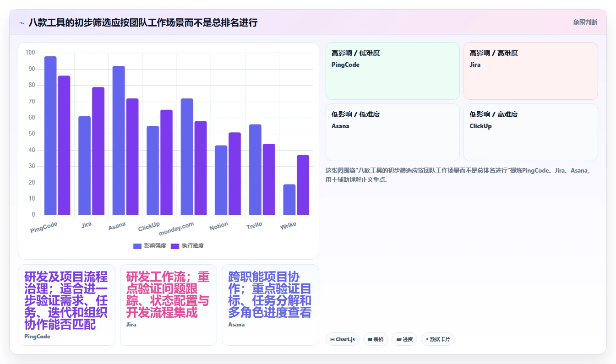Click the Trello x-axis label

coord(254,226)
